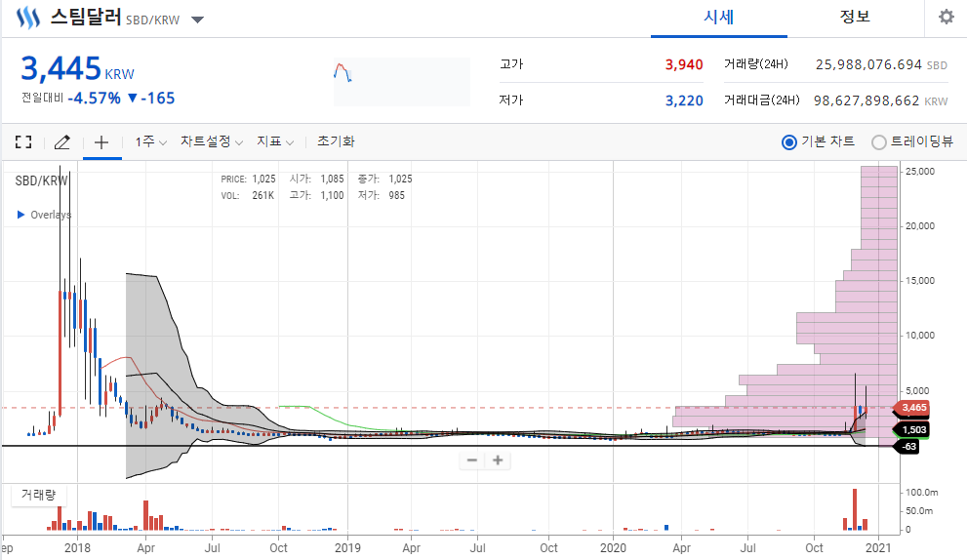Click the 종가 1,025 close price readout
The image size is (967, 560).
pyautogui.click(x=384, y=179)
